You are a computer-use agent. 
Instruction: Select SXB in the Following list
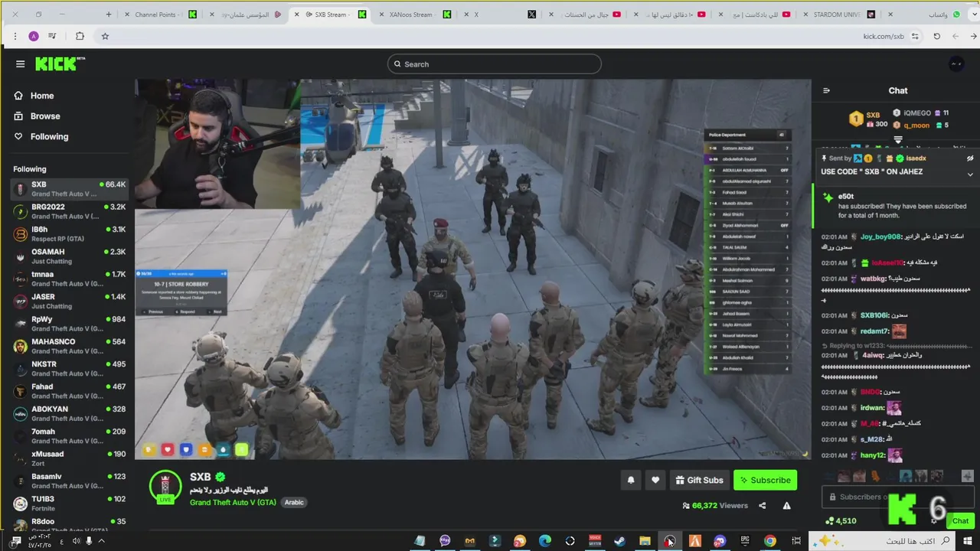(x=69, y=188)
